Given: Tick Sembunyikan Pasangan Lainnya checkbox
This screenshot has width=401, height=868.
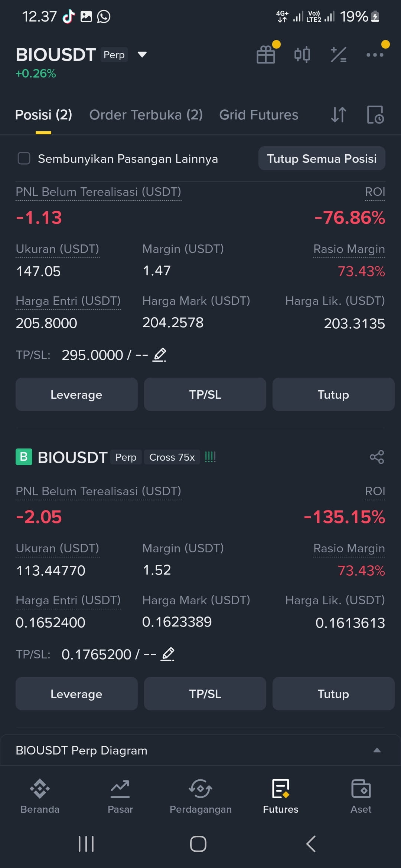Looking at the screenshot, I should tap(24, 158).
